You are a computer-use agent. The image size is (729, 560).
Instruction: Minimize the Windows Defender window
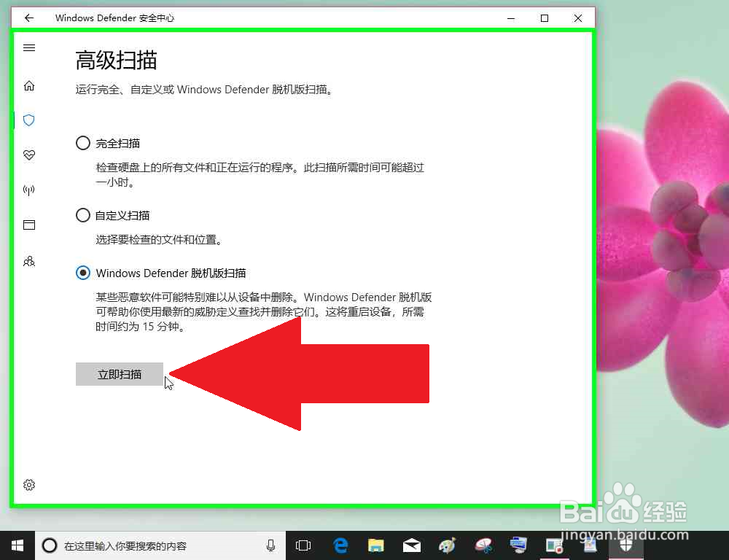(x=511, y=18)
